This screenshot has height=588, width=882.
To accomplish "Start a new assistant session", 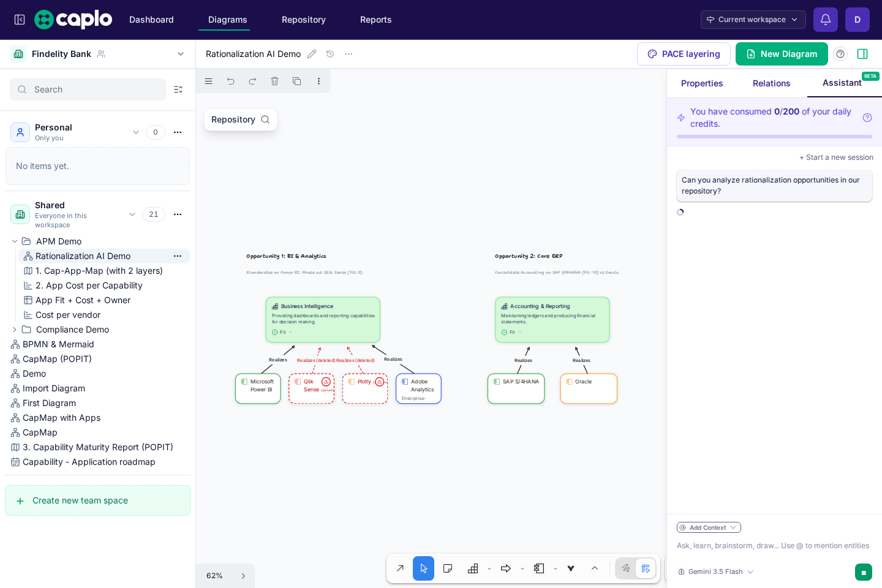I will (x=836, y=157).
